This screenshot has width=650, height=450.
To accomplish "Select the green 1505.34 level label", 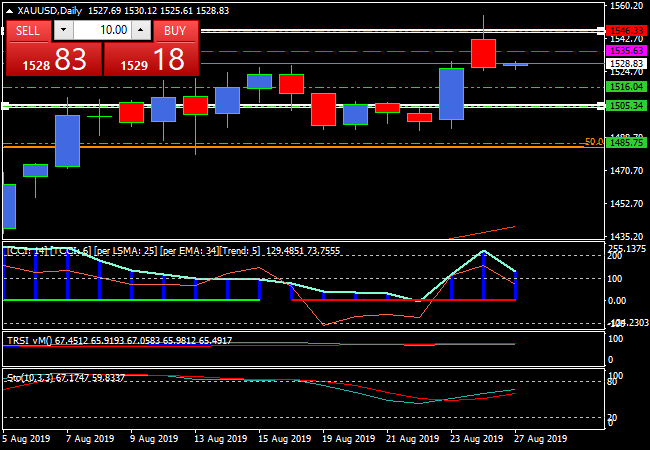I will pyautogui.click(x=626, y=105).
